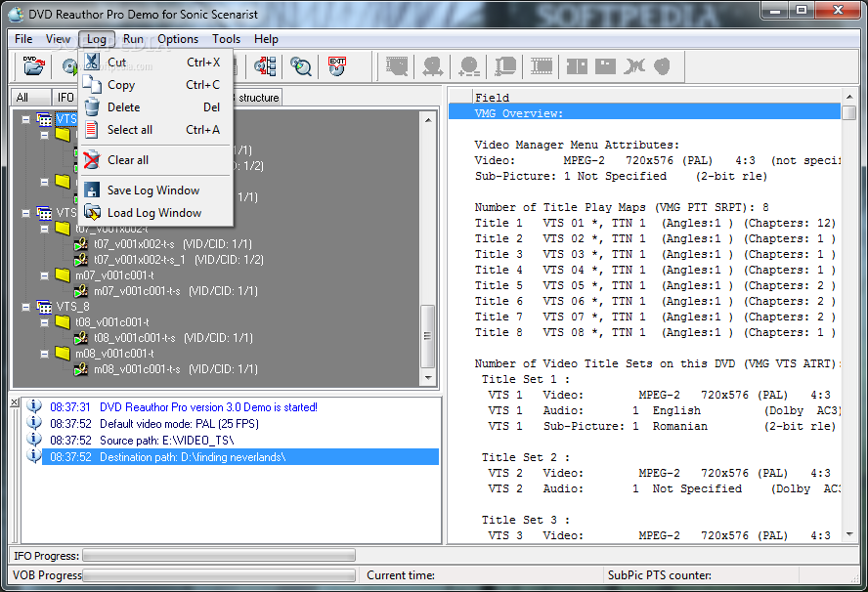Click tree panel scroll down arrow
Image resolution: width=868 pixels, height=592 pixels.
pos(428,378)
